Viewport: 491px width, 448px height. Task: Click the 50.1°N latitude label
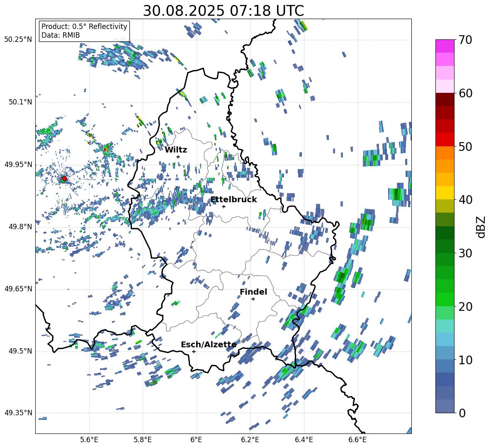[x=20, y=102]
